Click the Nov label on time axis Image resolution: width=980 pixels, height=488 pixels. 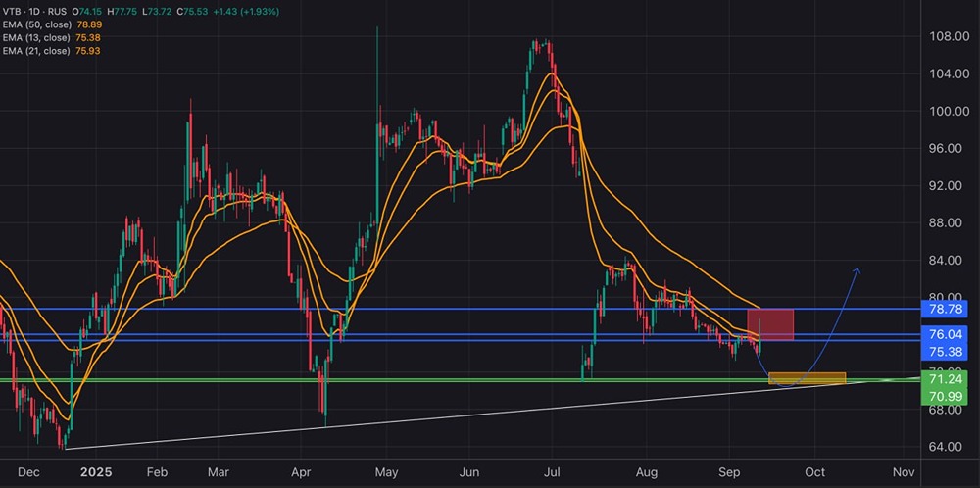pyautogui.click(x=904, y=472)
